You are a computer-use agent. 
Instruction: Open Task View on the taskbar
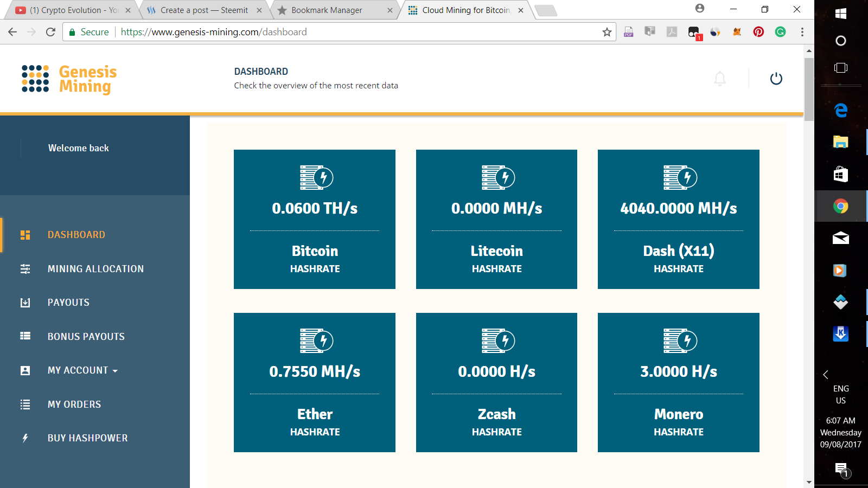click(x=841, y=68)
